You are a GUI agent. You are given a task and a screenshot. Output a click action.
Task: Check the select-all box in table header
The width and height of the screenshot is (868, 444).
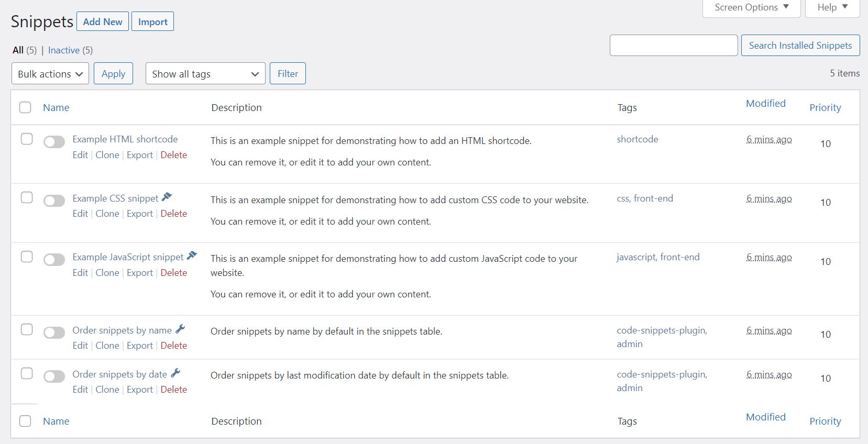coord(25,107)
